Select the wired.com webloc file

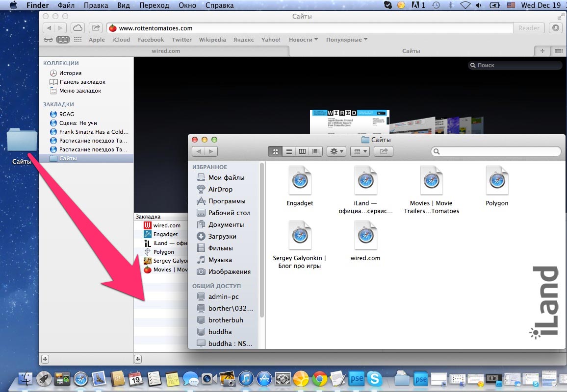point(365,241)
